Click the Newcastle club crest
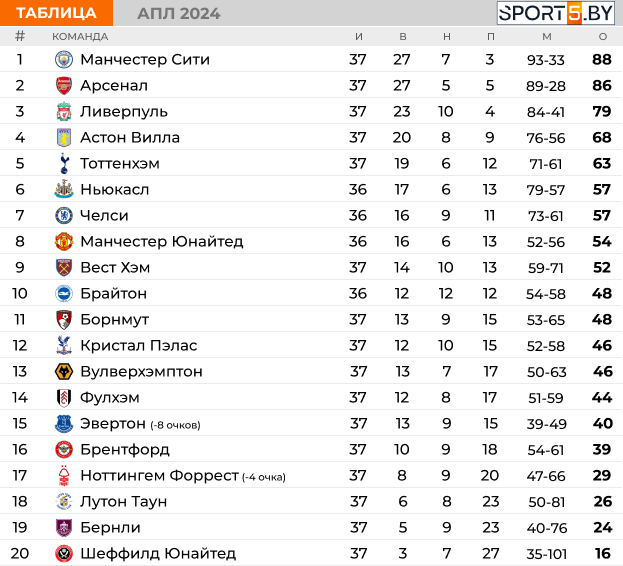 coord(64,189)
